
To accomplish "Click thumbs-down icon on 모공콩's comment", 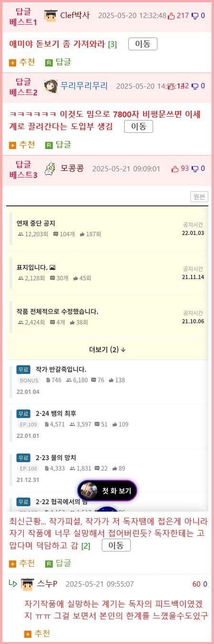I will [195, 168].
